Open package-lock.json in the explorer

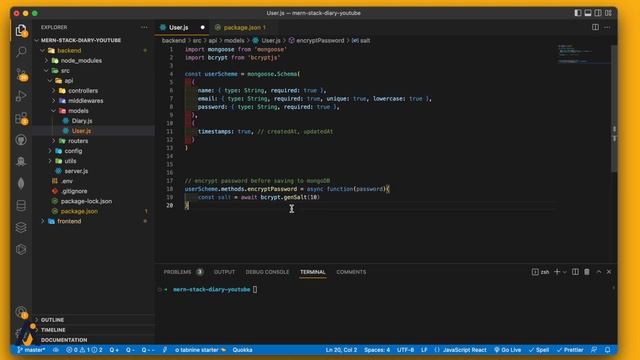point(93,201)
